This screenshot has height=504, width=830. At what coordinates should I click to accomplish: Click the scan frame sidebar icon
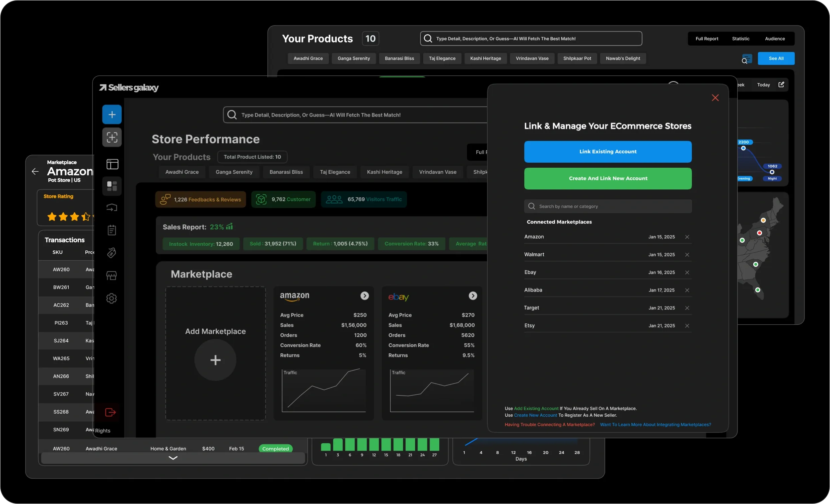pyautogui.click(x=112, y=137)
